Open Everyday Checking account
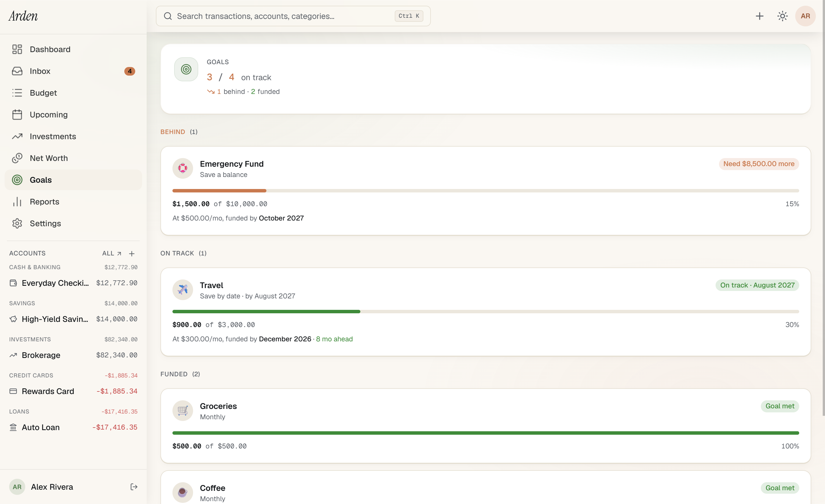Viewport: 825px width, 504px height. tap(73, 283)
